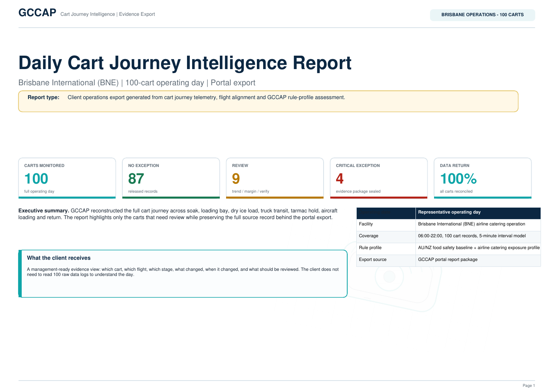Click the 'trend / margin / verify' caption
This screenshot has height=392, width=554.
[251, 191]
